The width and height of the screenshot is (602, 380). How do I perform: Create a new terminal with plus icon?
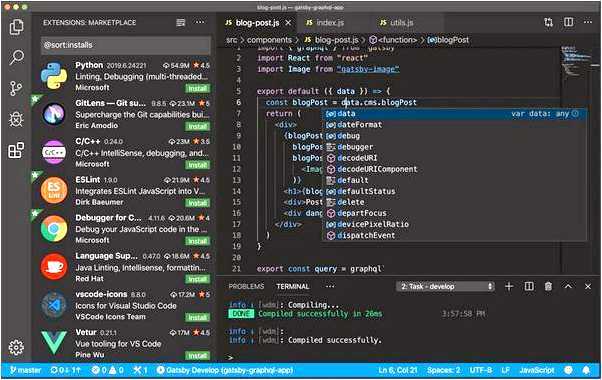[509, 286]
